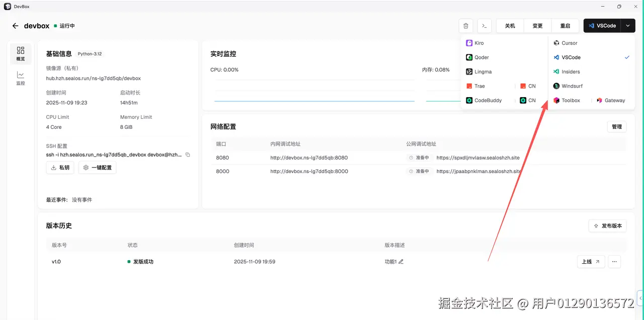Click the Python-3.12 runtime tag
Viewport: 644px width, 320px height.
pos(90,54)
